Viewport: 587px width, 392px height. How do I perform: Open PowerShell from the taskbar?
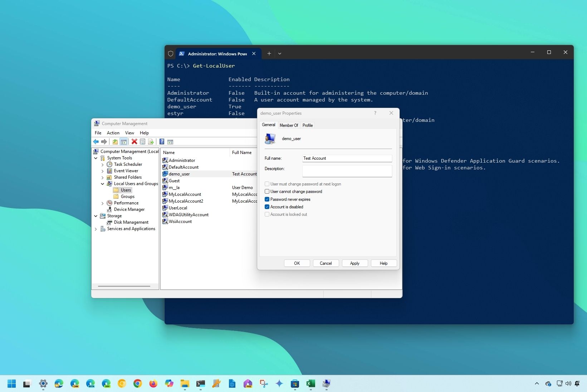click(200, 384)
